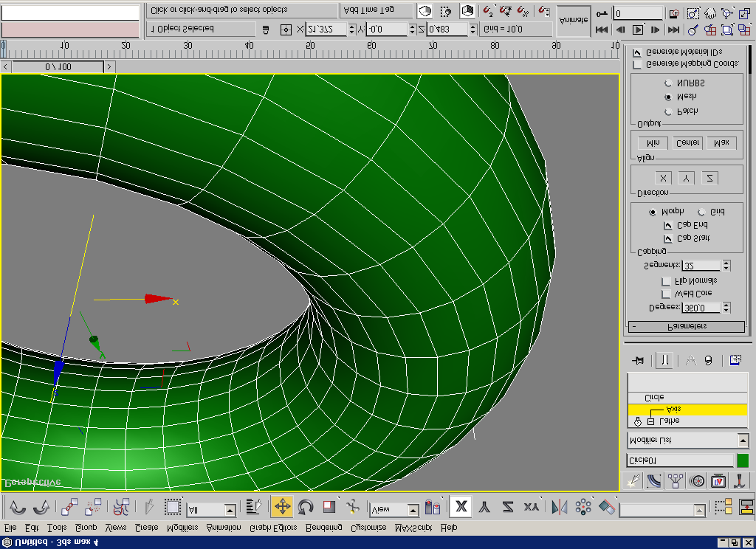This screenshot has width=756, height=549.
Task: Toggle the Cap End checkbox
Action: pyautogui.click(x=667, y=225)
